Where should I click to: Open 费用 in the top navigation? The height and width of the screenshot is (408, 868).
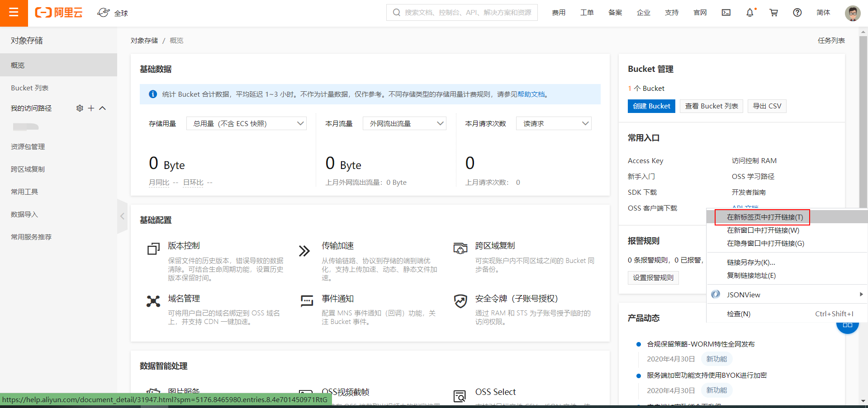click(x=559, y=13)
